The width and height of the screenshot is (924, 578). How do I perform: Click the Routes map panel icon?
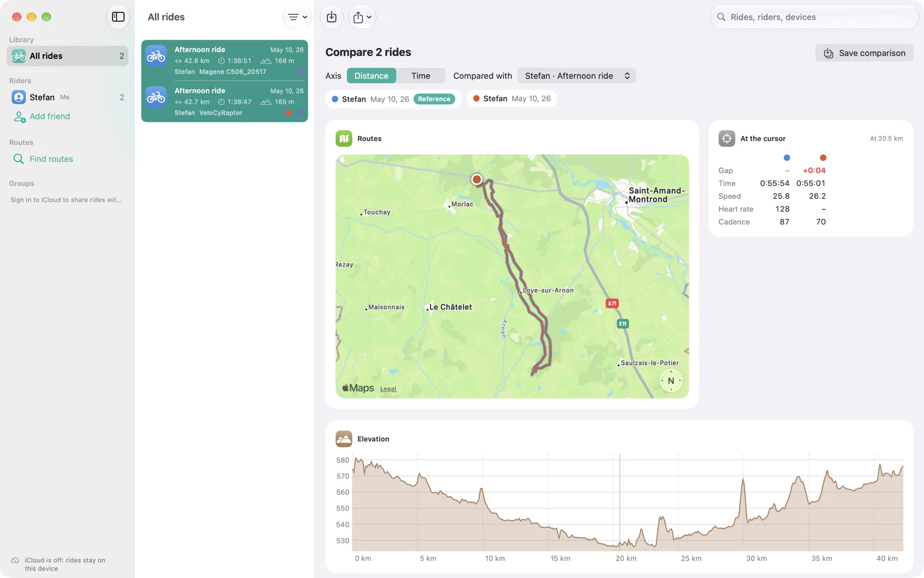344,139
